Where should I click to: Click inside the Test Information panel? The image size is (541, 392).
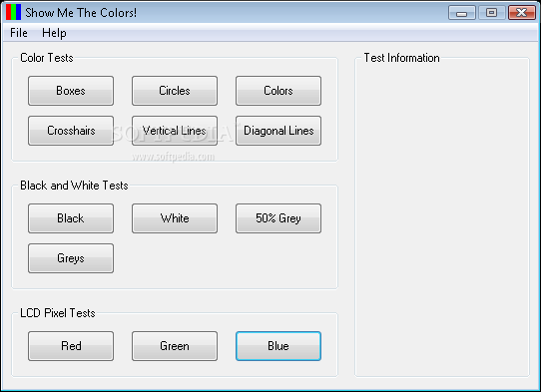click(x=442, y=218)
